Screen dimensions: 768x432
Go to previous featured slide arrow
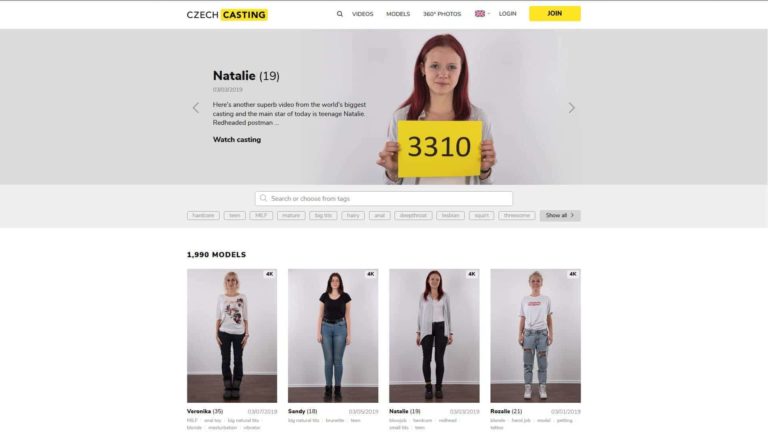196,108
